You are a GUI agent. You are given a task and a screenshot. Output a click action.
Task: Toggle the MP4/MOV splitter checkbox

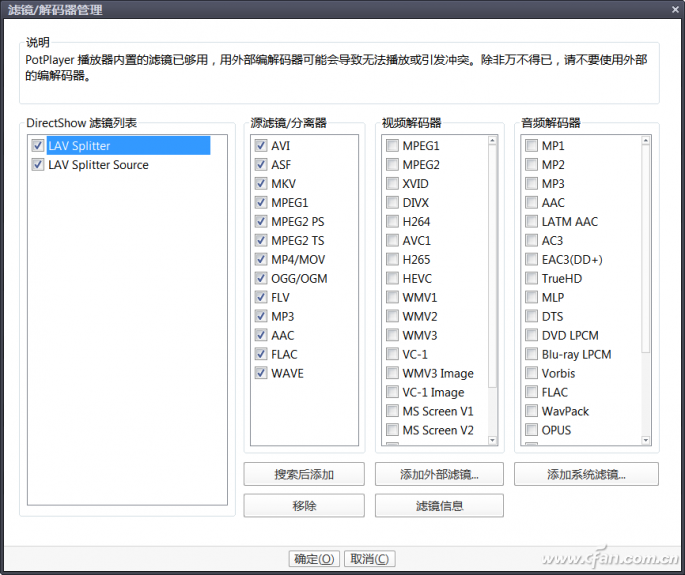click(x=261, y=260)
